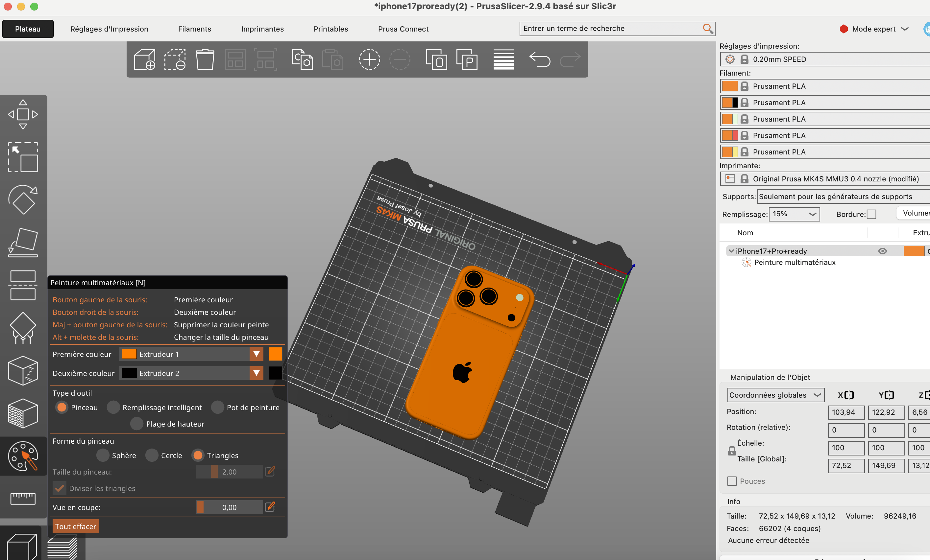Open Première couleur Extrudeur 1 dropdown
The height and width of the screenshot is (560, 930).
pos(191,354)
